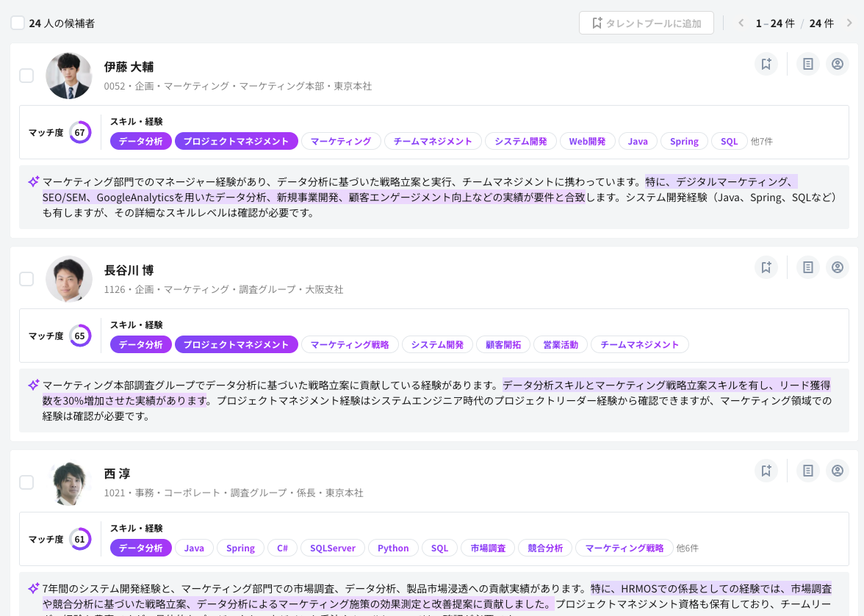View profile icon for 伊藤 大輔

(837, 64)
